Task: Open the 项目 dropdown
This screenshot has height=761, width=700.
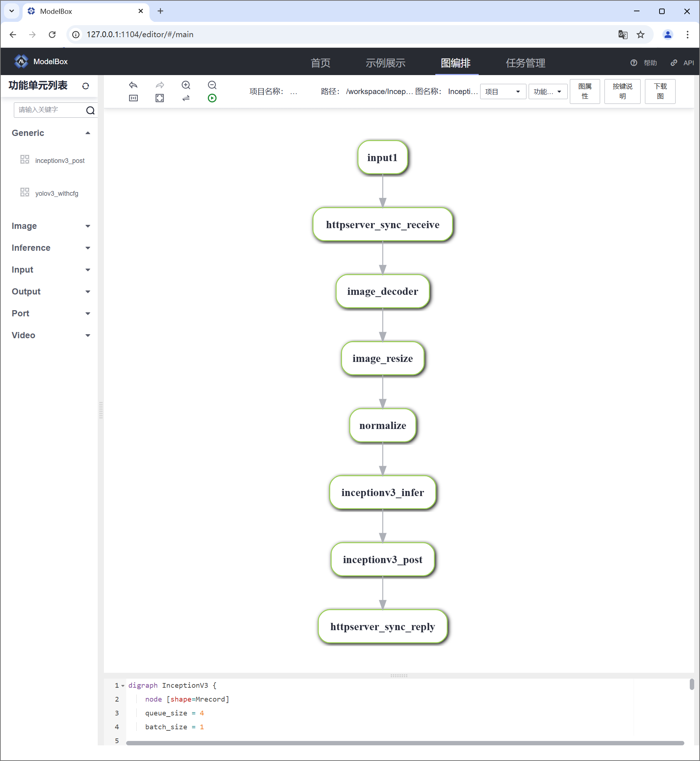Action: pos(503,91)
